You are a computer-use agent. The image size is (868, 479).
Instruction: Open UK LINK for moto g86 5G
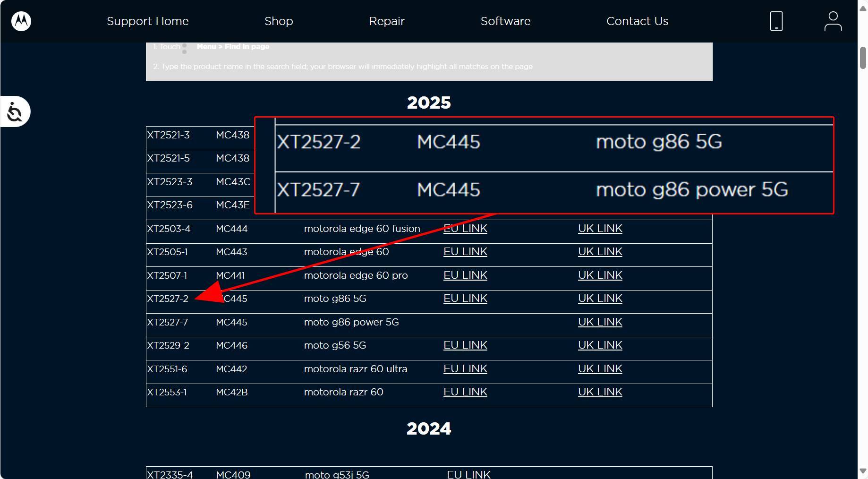click(600, 299)
